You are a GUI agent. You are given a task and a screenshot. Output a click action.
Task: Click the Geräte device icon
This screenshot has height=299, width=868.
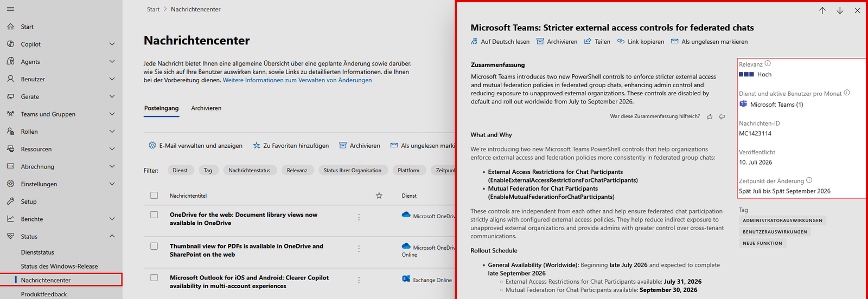click(x=10, y=96)
